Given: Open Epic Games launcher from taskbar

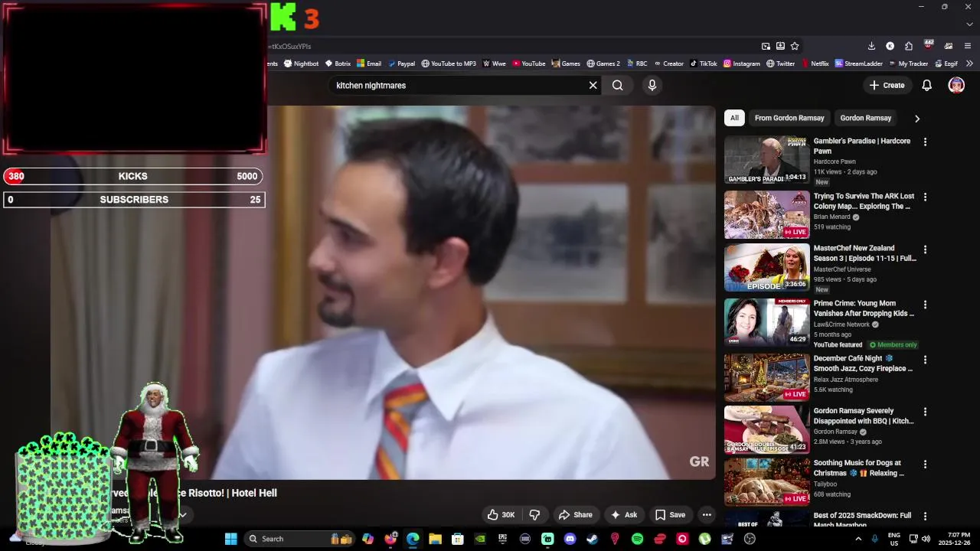Looking at the screenshot, I should (x=502, y=539).
